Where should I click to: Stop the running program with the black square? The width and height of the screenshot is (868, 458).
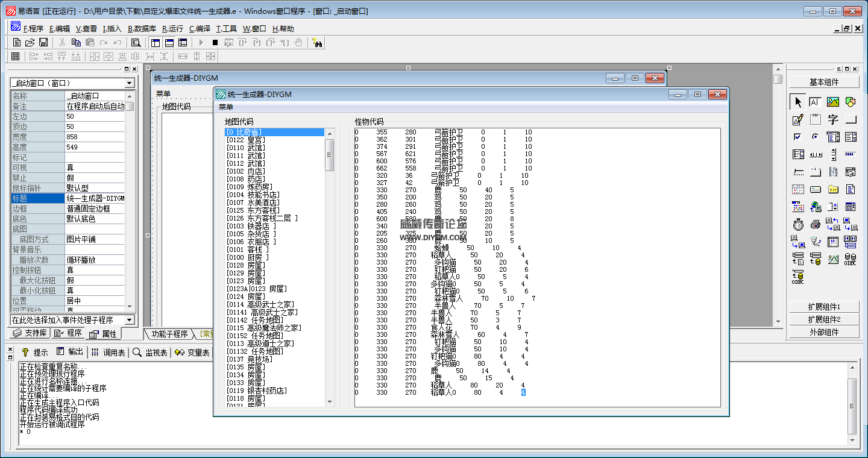point(215,42)
